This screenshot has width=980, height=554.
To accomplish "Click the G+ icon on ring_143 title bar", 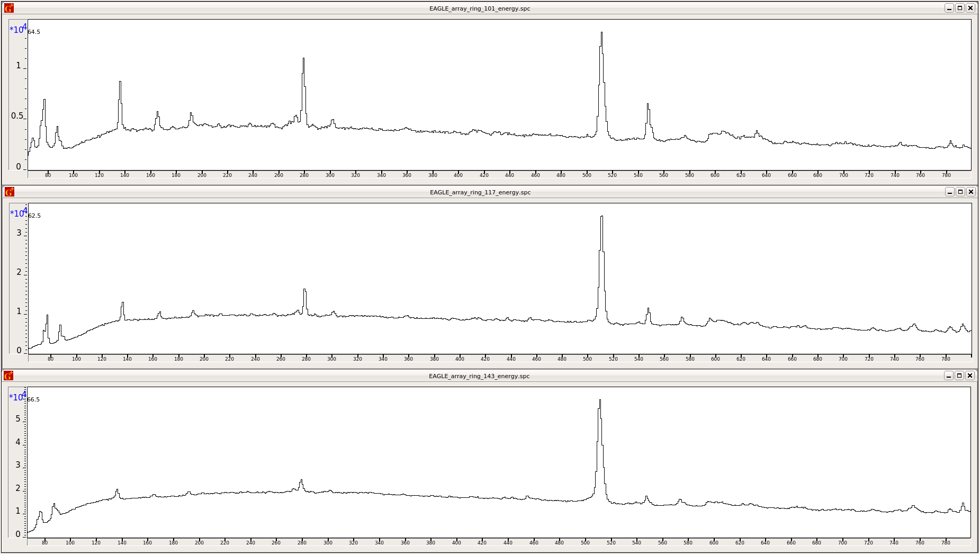I will coord(8,376).
